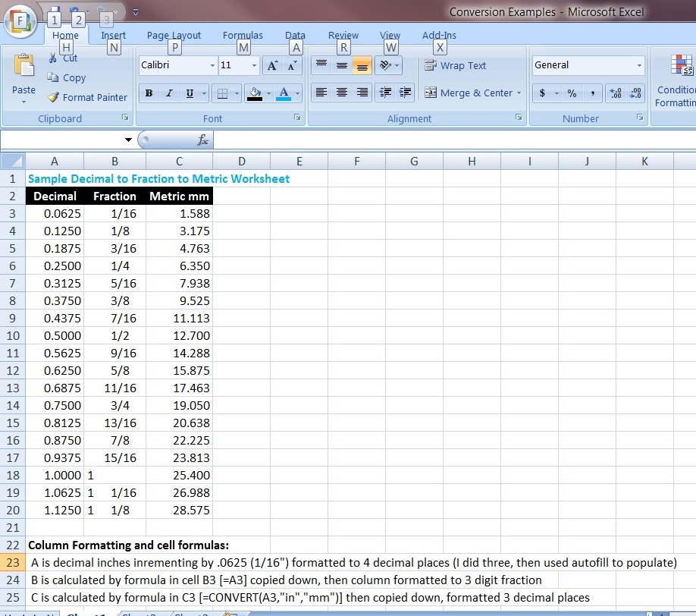Open Conditional Formatting
This screenshot has width=696, height=616.
(x=676, y=81)
